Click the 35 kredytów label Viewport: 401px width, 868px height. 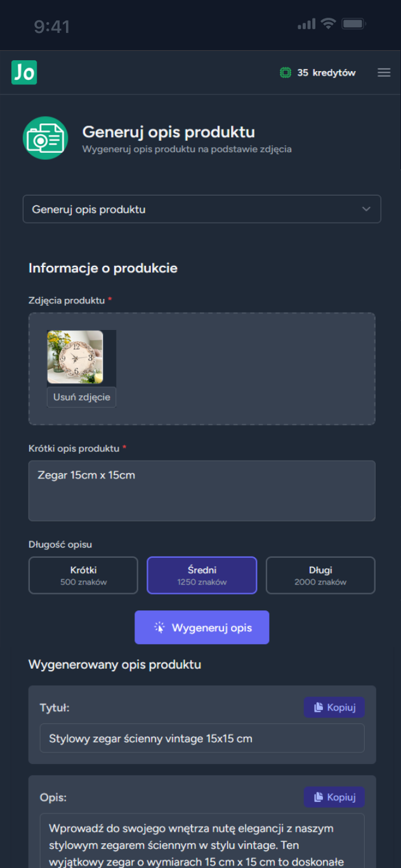[326, 73]
